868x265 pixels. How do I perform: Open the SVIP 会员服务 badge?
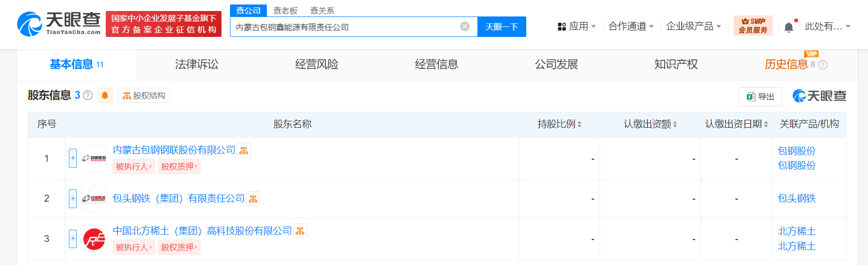pos(753,26)
